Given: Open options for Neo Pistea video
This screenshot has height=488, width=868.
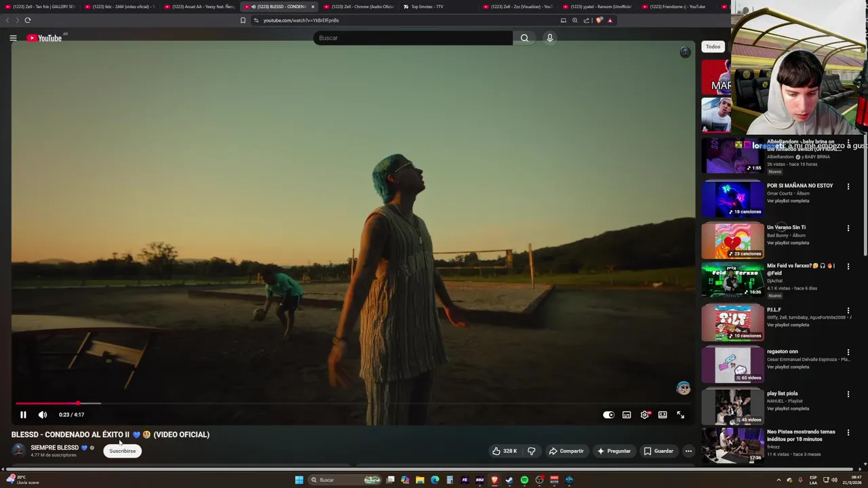Looking at the screenshot, I should pyautogui.click(x=848, y=432).
